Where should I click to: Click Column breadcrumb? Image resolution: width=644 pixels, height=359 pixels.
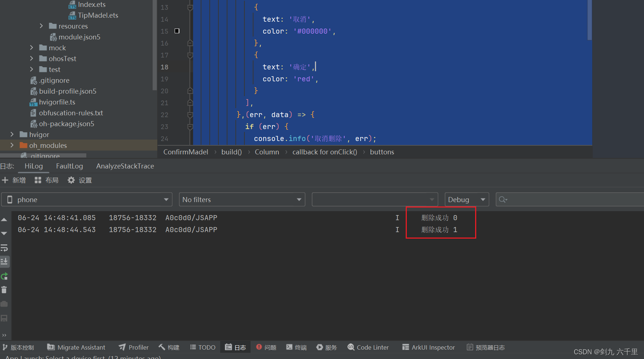pyautogui.click(x=267, y=152)
